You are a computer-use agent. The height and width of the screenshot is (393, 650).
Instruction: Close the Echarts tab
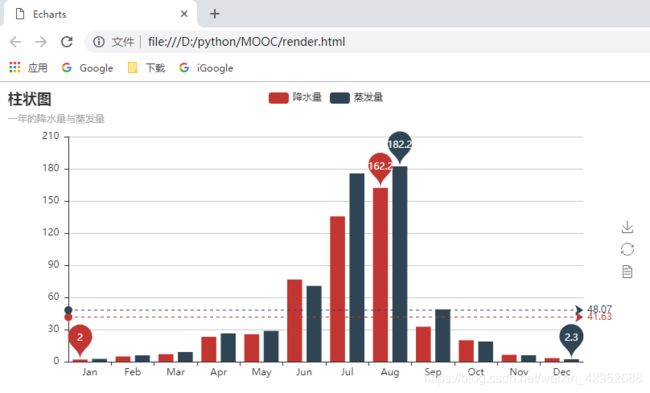click(184, 14)
